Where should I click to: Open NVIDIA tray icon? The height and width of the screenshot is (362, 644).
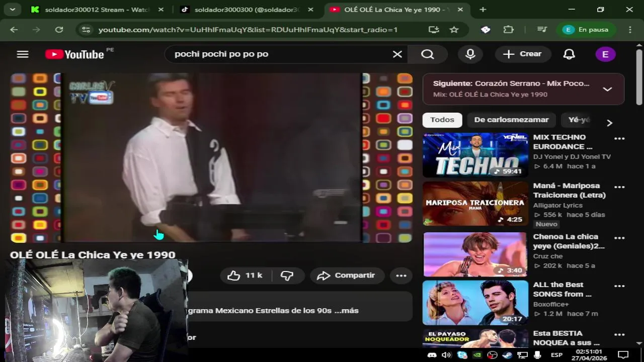tap(477, 355)
